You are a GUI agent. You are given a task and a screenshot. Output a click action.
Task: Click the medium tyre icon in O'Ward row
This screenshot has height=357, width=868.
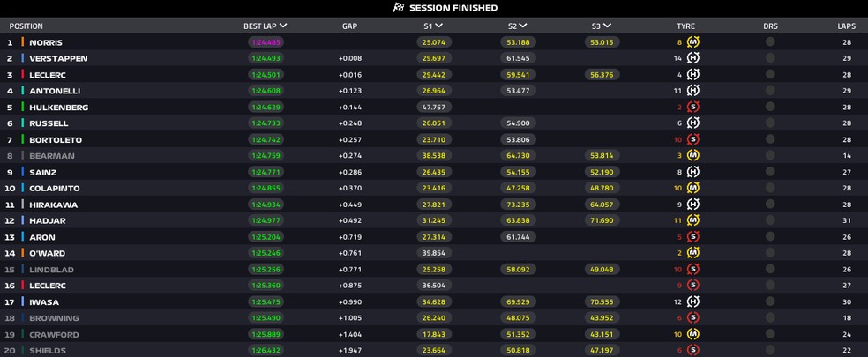coord(693,253)
